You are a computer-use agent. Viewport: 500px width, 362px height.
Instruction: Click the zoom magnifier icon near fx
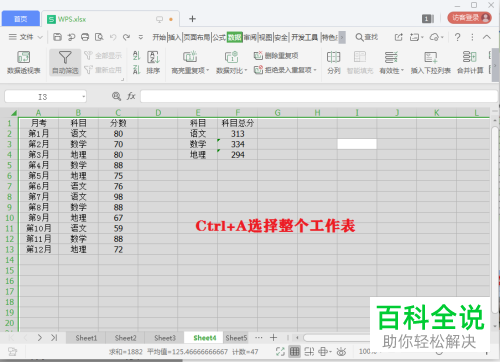(x=116, y=96)
